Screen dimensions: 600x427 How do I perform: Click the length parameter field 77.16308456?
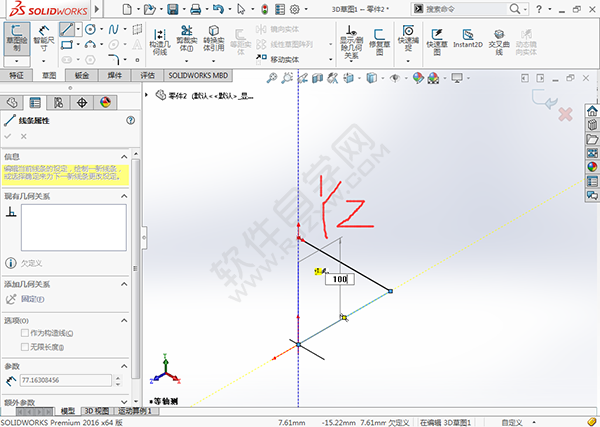point(65,380)
